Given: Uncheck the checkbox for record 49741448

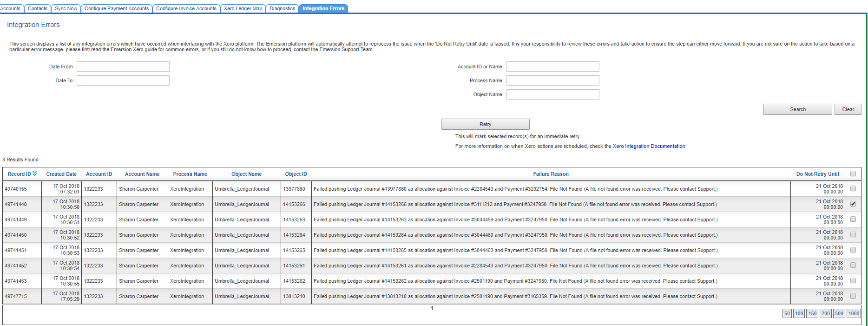Looking at the screenshot, I should click(x=853, y=204).
